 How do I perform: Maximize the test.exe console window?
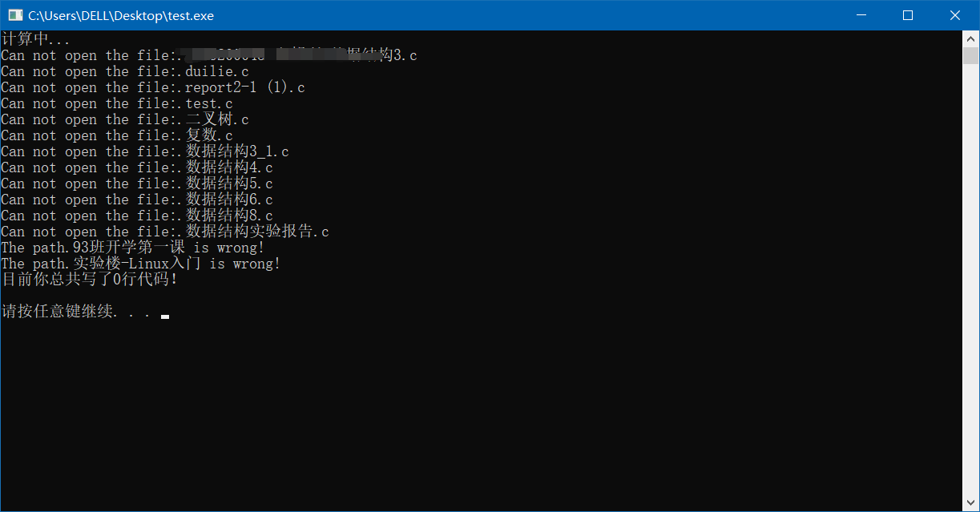coord(908,15)
